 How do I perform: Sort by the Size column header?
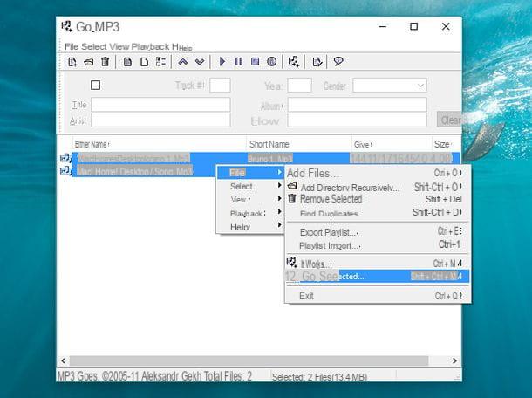pyautogui.click(x=446, y=144)
